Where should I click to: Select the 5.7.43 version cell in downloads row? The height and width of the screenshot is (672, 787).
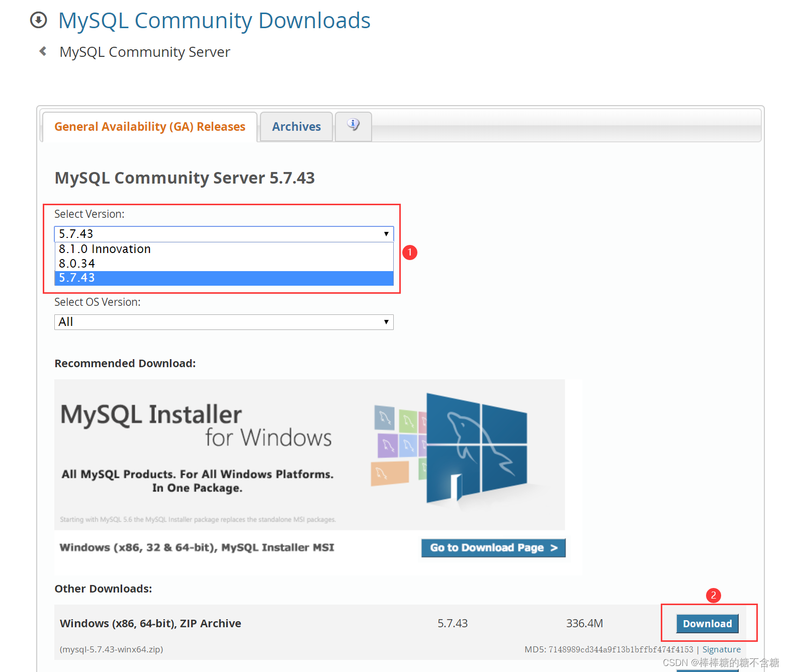(453, 624)
